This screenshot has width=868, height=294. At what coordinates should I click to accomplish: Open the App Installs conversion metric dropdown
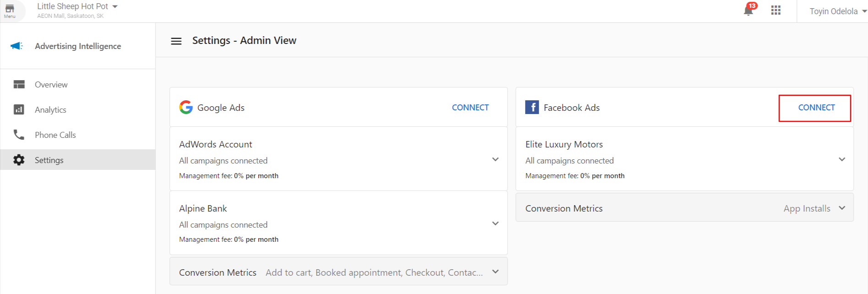[842, 207]
